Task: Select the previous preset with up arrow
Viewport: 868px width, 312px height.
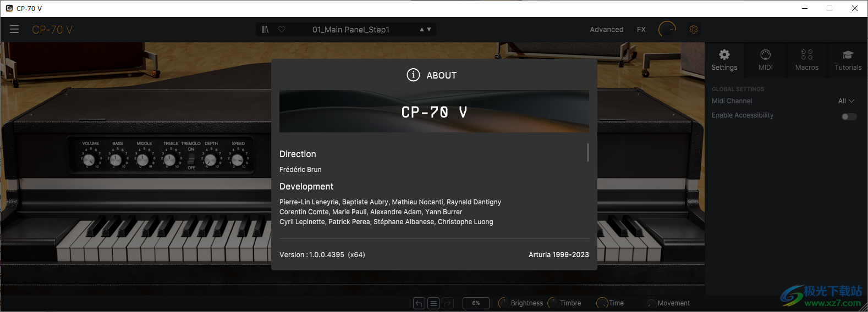Action: (422, 30)
